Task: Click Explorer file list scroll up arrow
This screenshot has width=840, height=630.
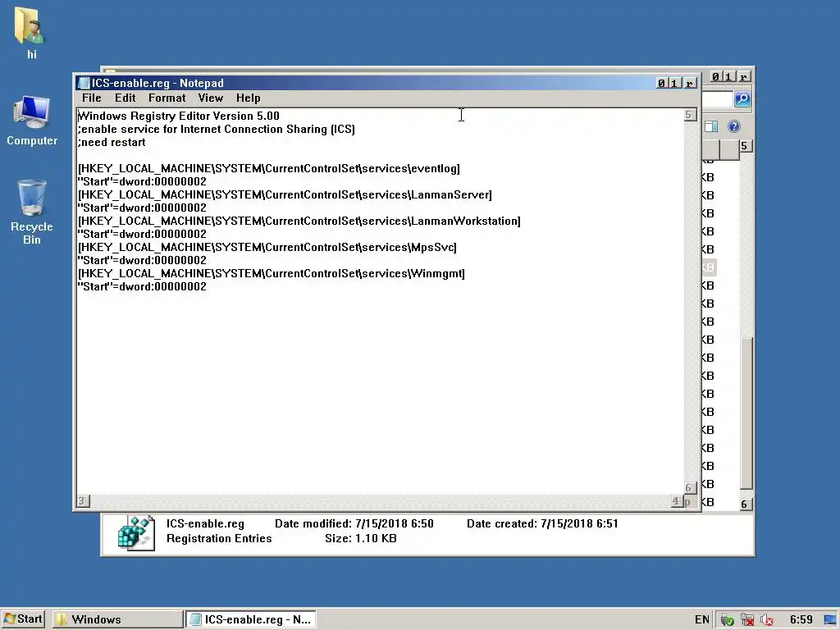Action: 746,146
